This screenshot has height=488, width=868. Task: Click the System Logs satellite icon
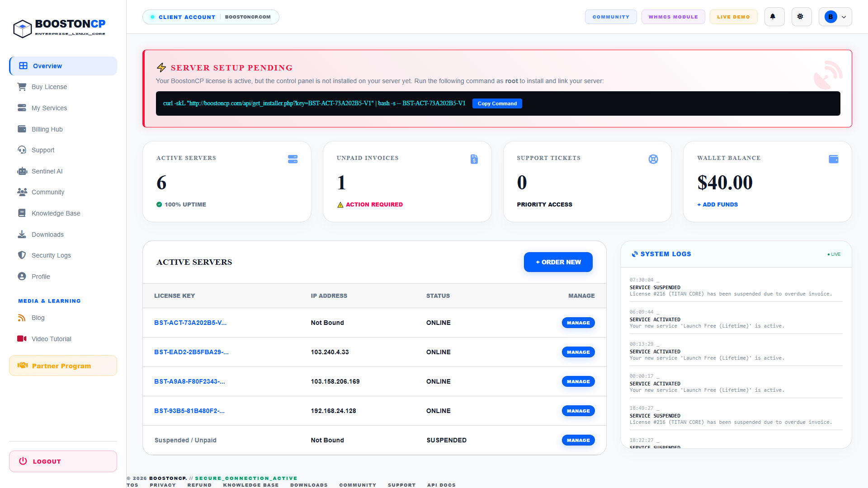(x=635, y=254)
